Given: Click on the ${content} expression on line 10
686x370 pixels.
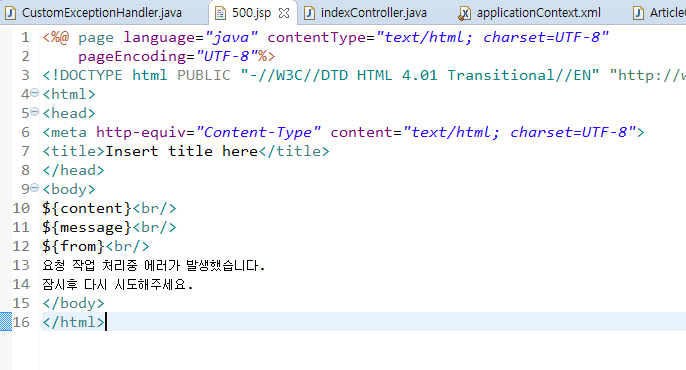Looking at the screenshot, I should click(87, 208).
